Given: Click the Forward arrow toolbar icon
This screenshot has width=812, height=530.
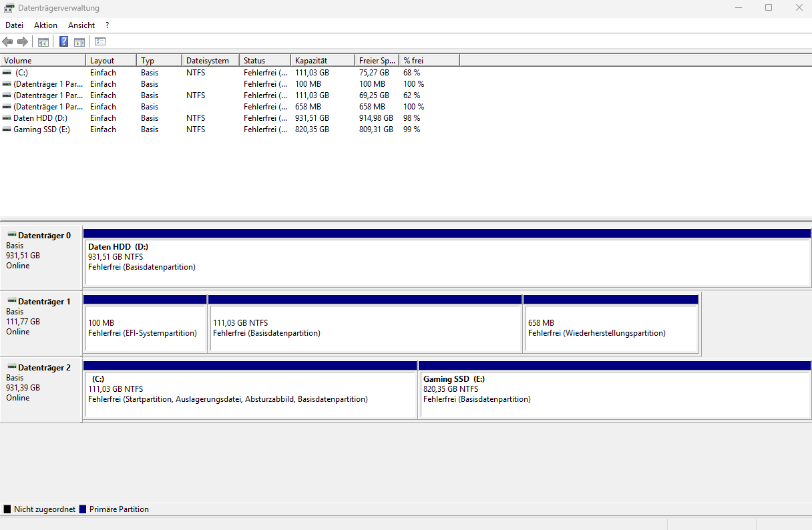Looking at the screenshot, I should 23,42.
